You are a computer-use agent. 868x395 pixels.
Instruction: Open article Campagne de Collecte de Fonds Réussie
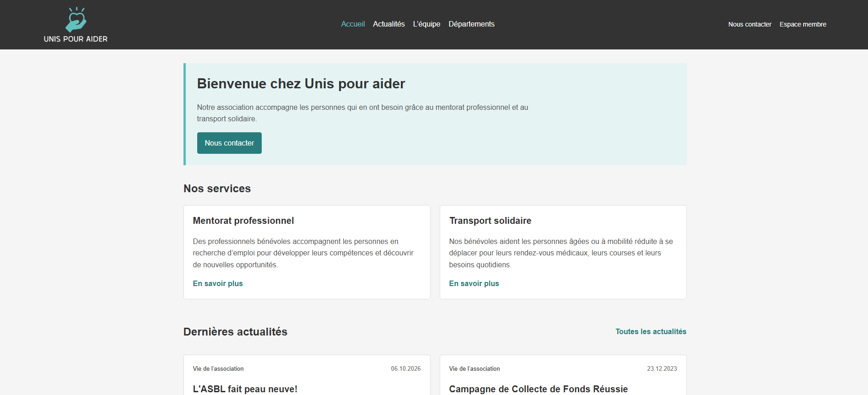(x=538, y=389)
